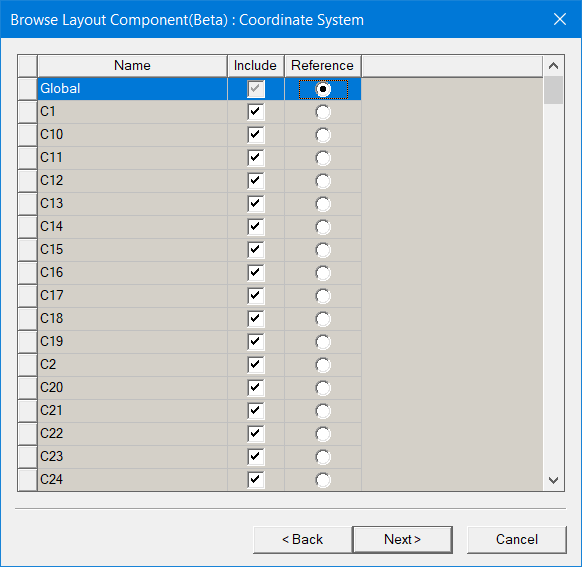This screenshot has height=567, width=582.
Task: Select the C17 row name cell
Action: click(132, 296)
